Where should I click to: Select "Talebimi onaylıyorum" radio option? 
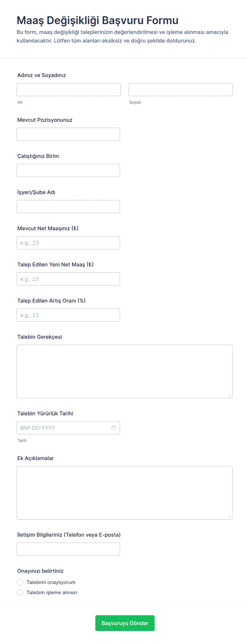(x=20, y=582)
